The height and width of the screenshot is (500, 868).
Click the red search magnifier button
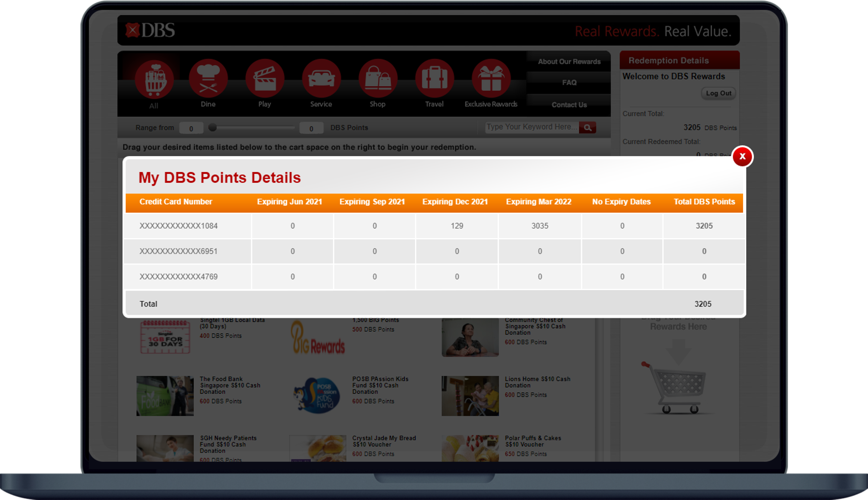[588, 128]
